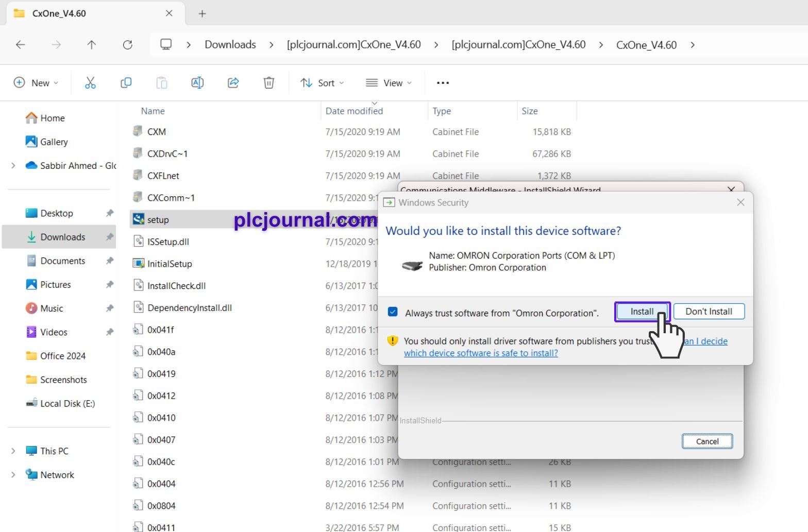Go up one folder level arrow

(x=92, y=45)
